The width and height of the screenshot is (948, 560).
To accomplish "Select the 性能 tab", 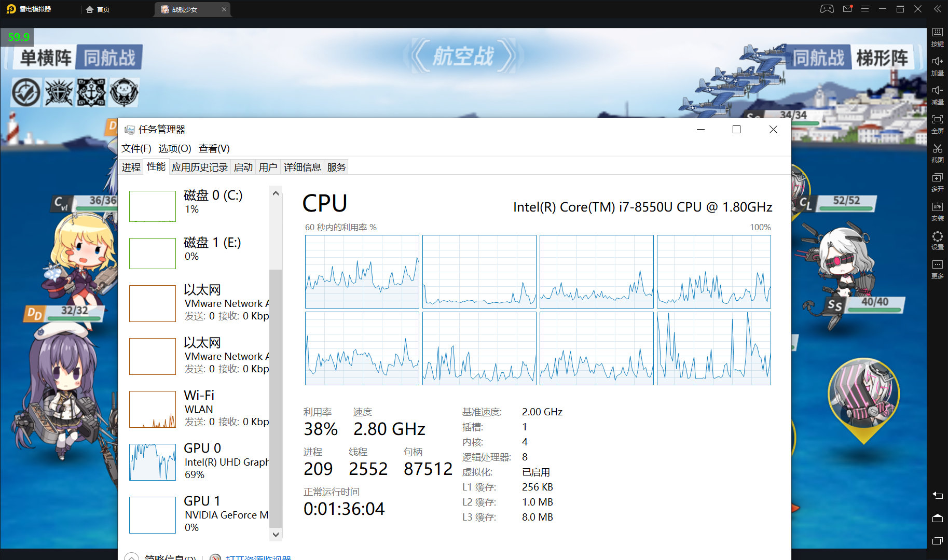I will [156, 166].
